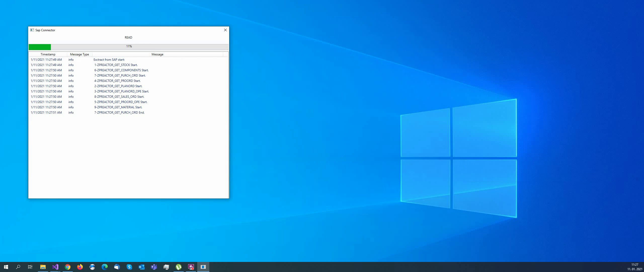
Task: Open Outlook from the taskbar
Action: [142, 267]
